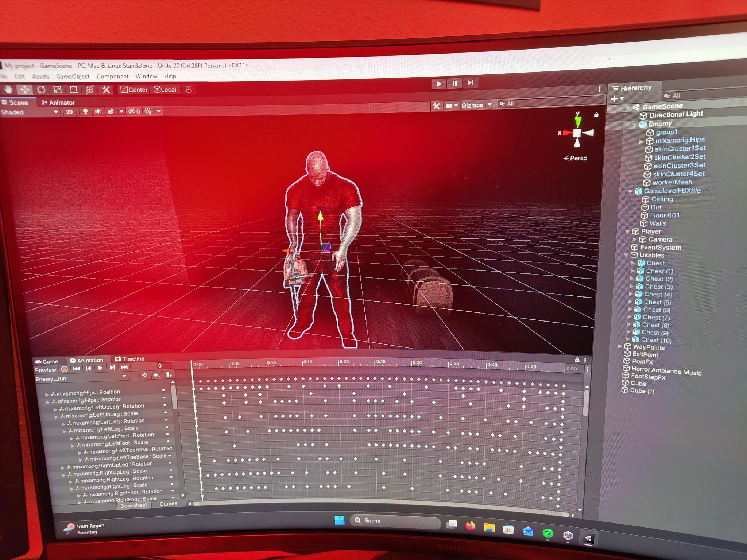Open Microsoft Store taskbar icon

click(x=508, y=529)
